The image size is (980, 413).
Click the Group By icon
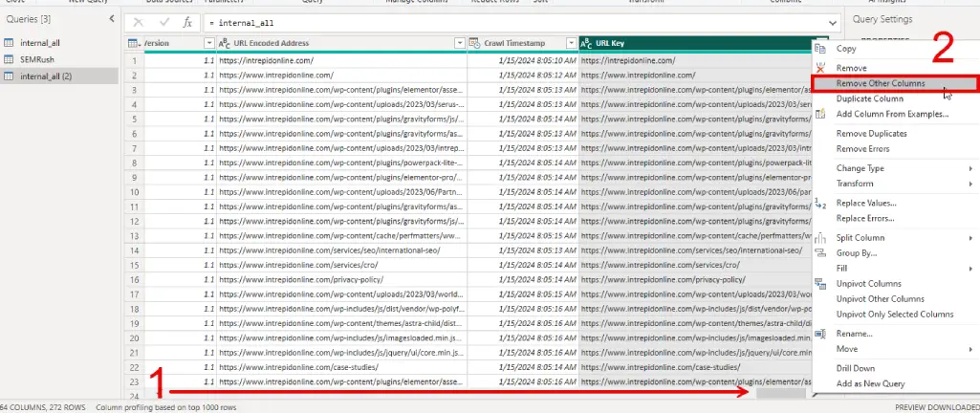click(x=820, y=253)
